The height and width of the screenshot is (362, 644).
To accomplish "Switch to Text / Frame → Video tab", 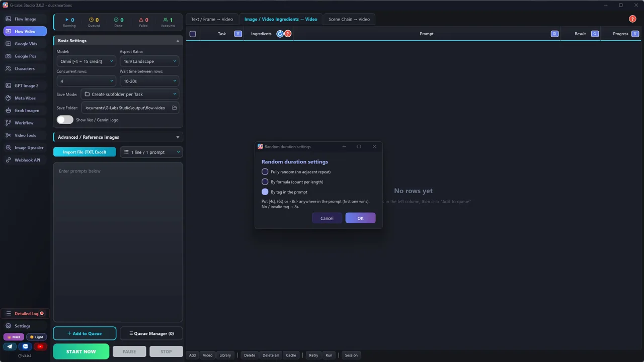I will (x=212, y=19).
